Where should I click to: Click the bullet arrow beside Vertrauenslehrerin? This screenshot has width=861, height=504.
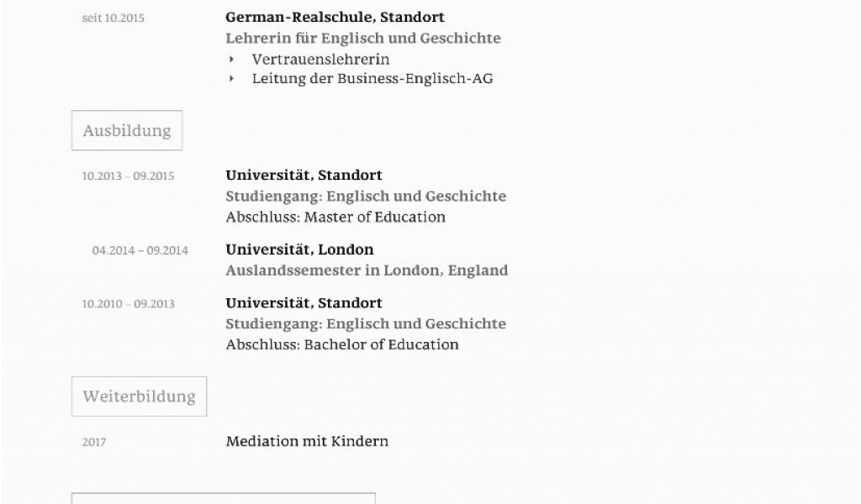tap(232, 60)
